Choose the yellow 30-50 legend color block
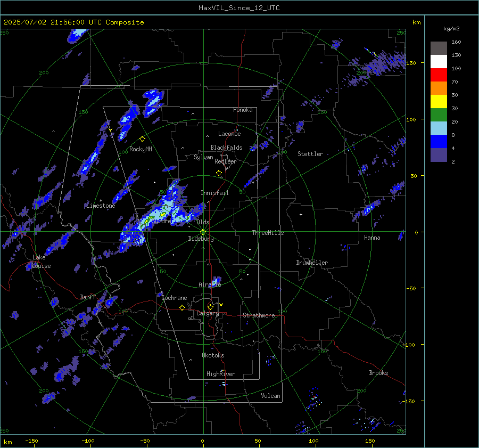 (x=439, y=102)
